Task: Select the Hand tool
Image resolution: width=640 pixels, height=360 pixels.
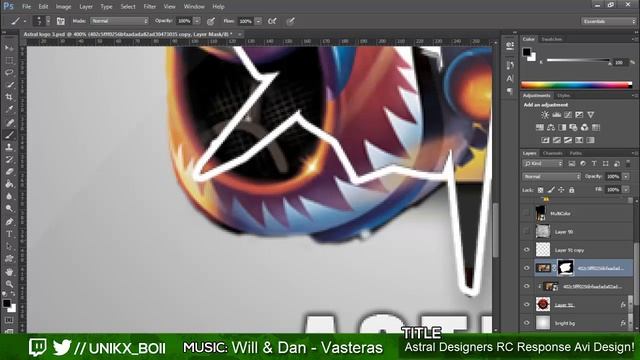Action: tap(9, 272)
